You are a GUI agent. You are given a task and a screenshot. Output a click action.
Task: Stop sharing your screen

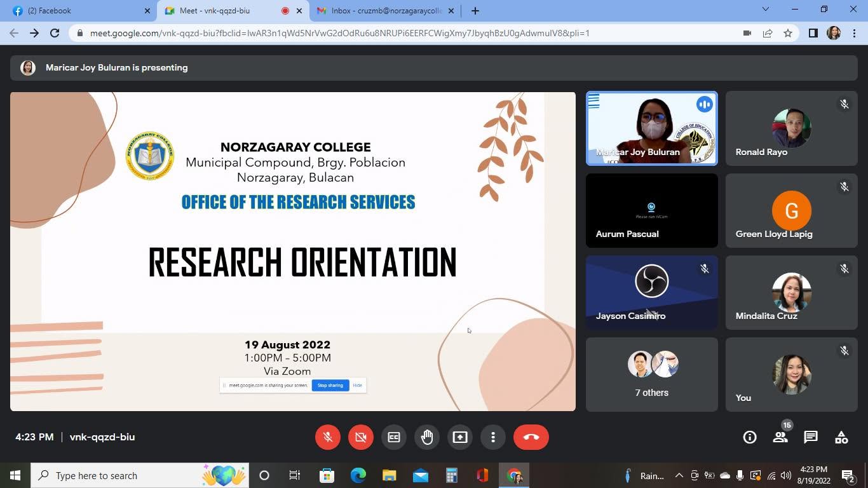(x=330, y=385)
